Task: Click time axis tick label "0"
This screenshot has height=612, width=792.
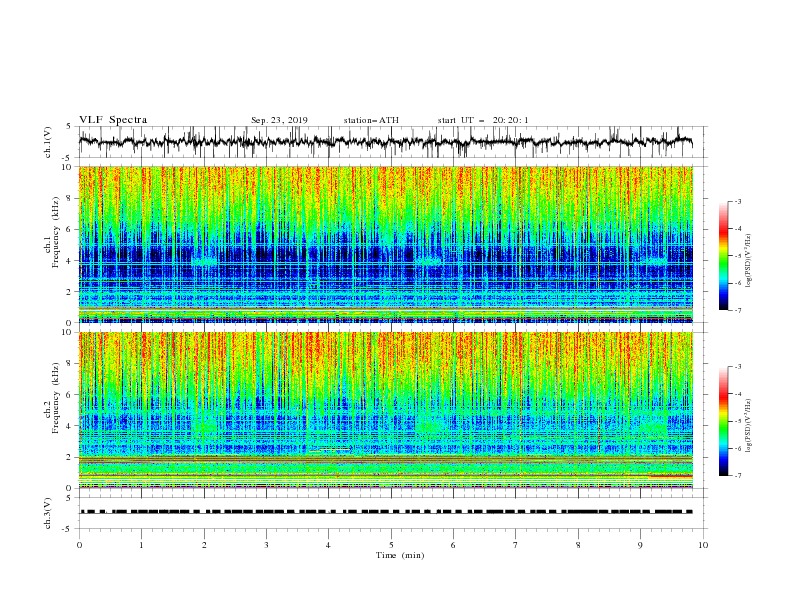Action: click(79, 545)
